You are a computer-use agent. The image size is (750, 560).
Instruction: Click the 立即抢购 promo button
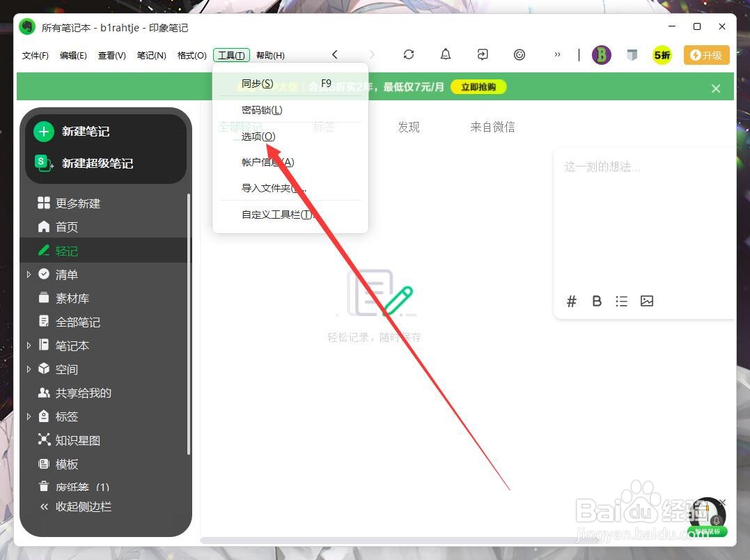478,87
